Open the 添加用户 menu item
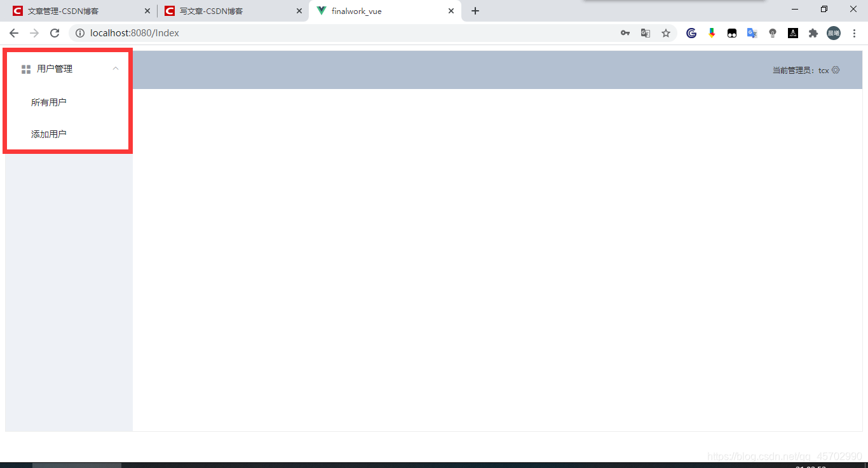Screen dimensions: 868x468 [x=49, y=134]
